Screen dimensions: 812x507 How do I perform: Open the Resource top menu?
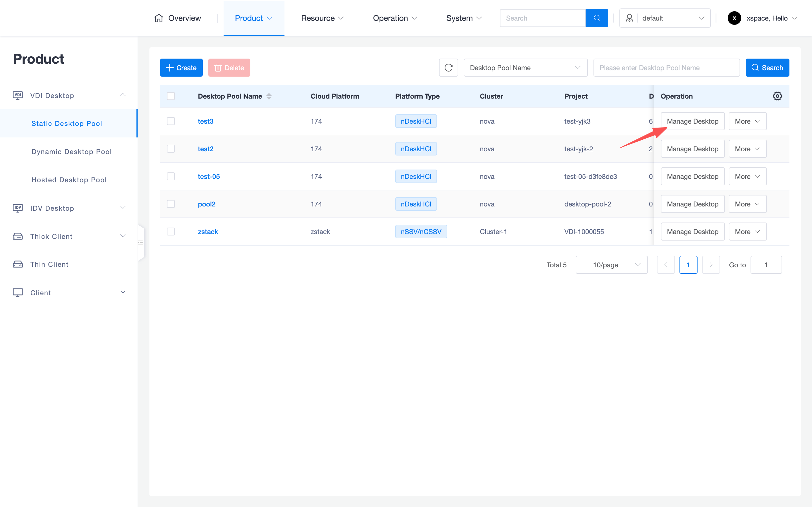pyautogui.click(x=322, y=18)
